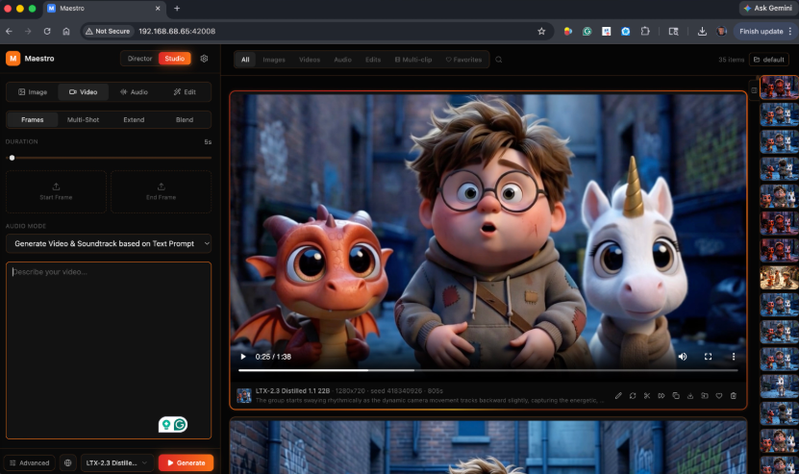Click the browser Home icon
799x474 pixels.
[66, 32]
